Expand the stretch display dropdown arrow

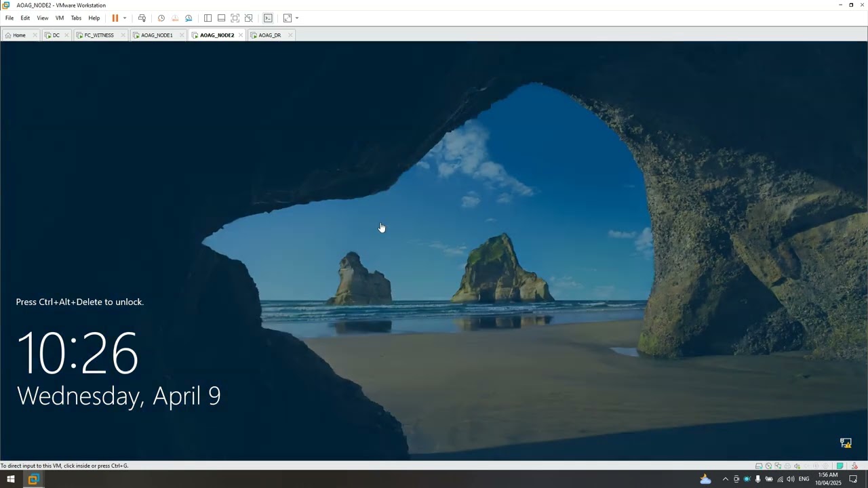point(297,18)
